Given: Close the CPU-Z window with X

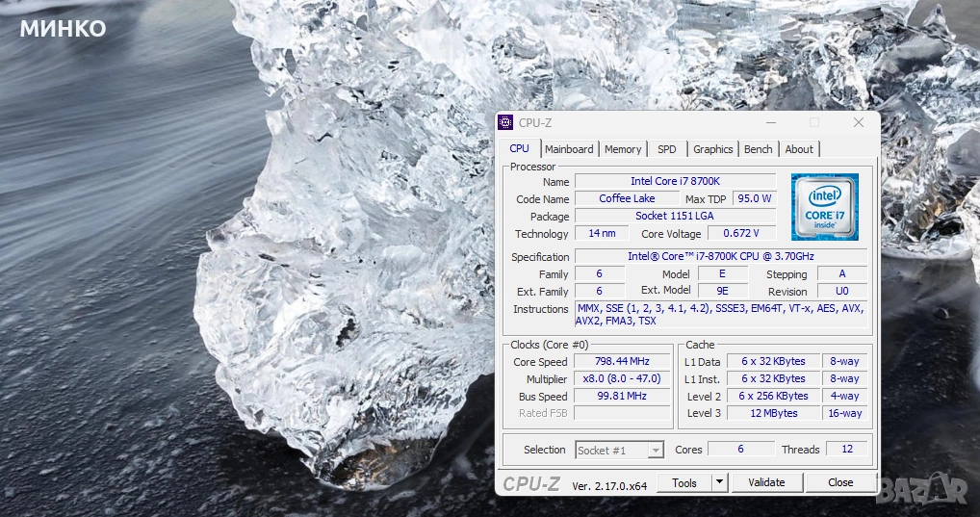Looking at the screenshot, I should coord(858,122).
